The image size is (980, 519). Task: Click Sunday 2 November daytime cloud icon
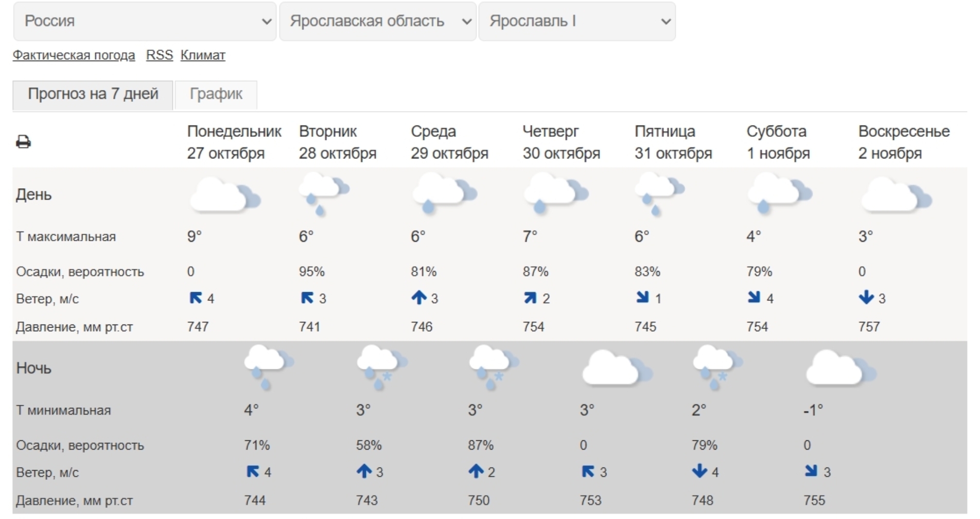[895, 196]
